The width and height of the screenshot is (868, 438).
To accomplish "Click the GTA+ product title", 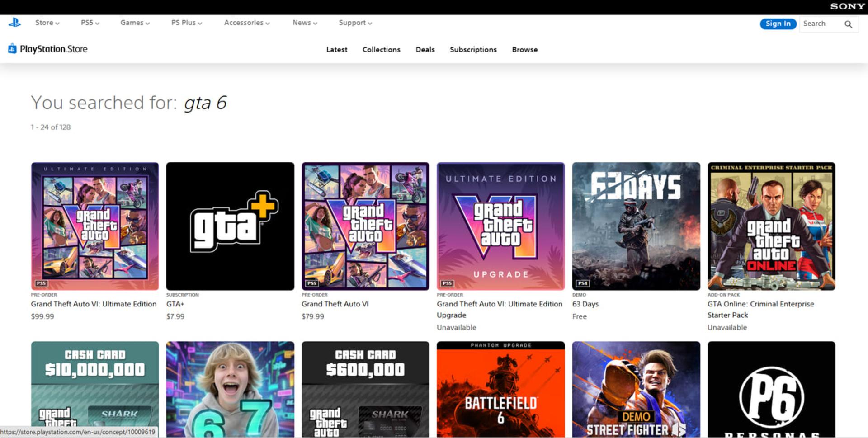I will click(175, 304).
